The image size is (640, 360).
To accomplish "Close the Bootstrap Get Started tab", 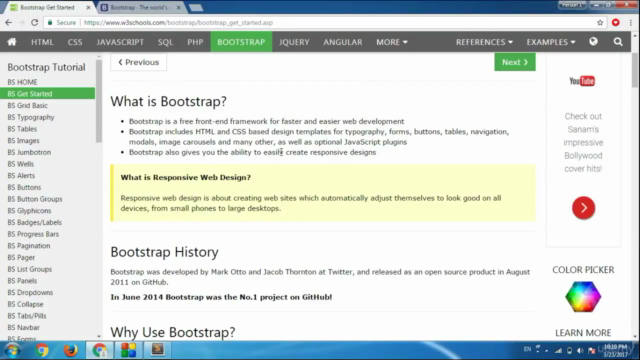I will pyautogui.click(x=88, y=7).
